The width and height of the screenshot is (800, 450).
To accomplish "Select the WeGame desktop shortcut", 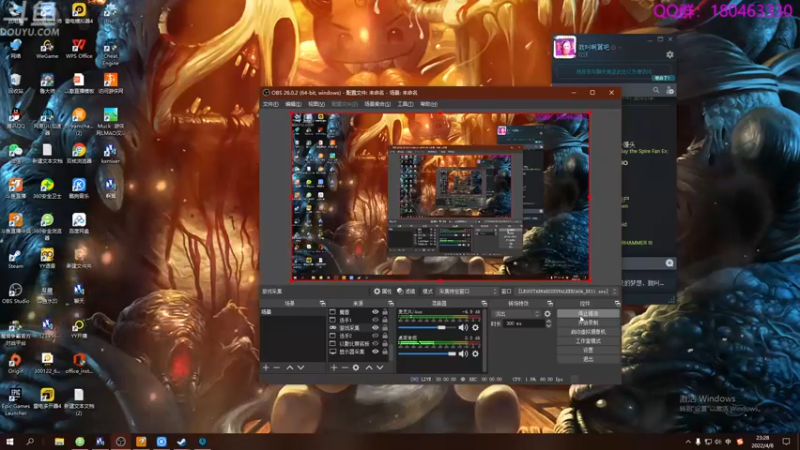I will [47, 49].
